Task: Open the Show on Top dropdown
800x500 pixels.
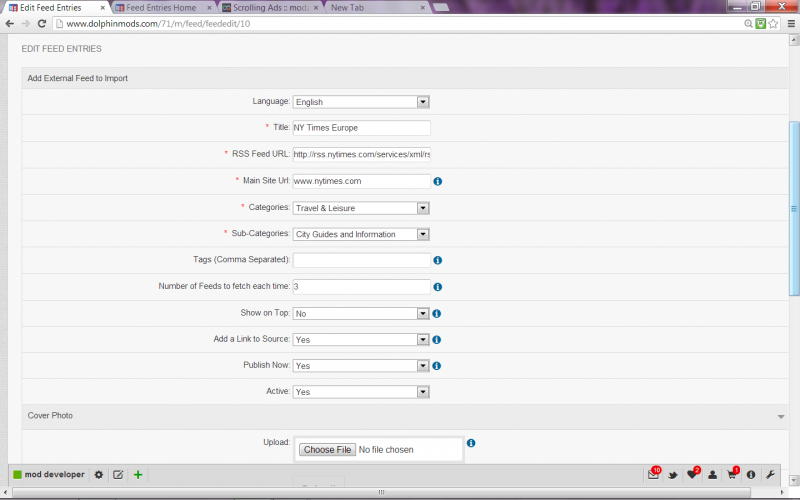Action: (361, 314)
